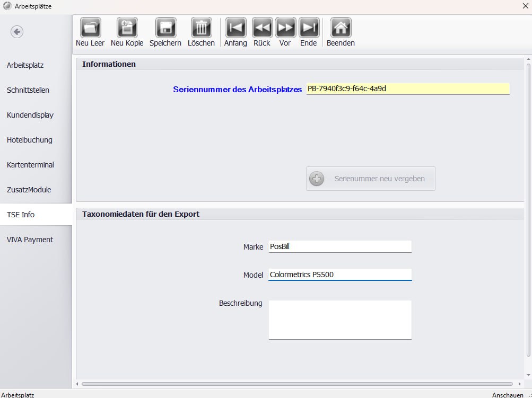Click into the Beschreibung text area
This screenshot has height=398, width=532.
click(x=339, y=320)
